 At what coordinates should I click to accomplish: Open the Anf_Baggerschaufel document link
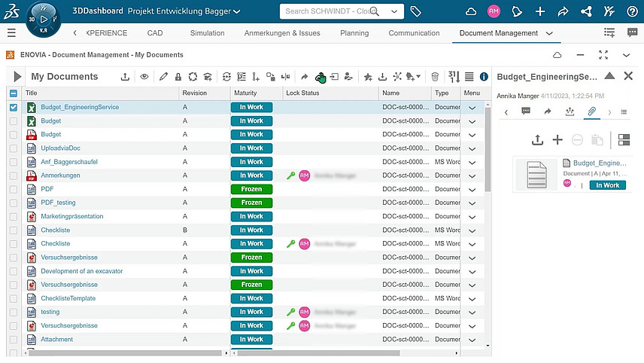tap(69, 162)
